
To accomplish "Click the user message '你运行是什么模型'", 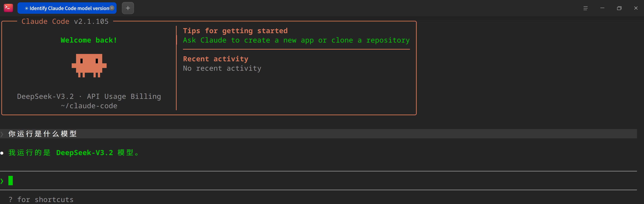I will 42,134.
